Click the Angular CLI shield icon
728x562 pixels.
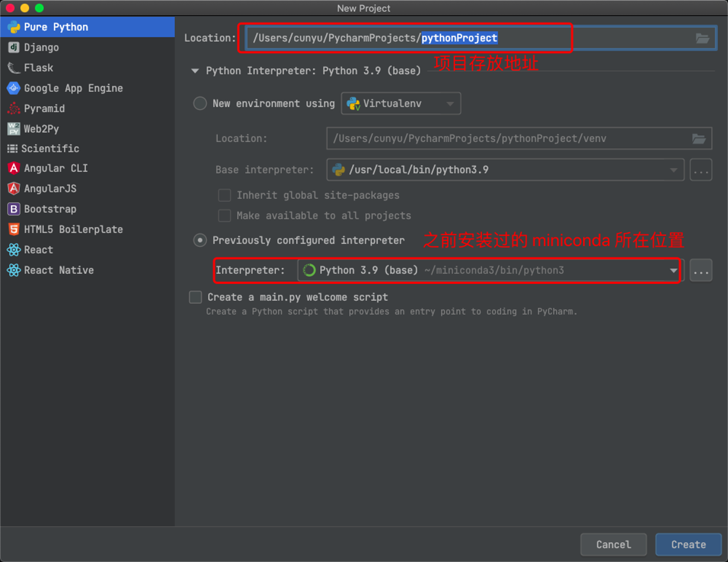click(13, 168)
